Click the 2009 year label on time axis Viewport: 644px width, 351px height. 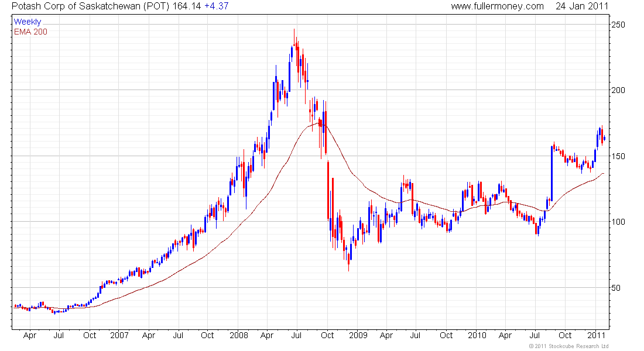click(358, 335)
